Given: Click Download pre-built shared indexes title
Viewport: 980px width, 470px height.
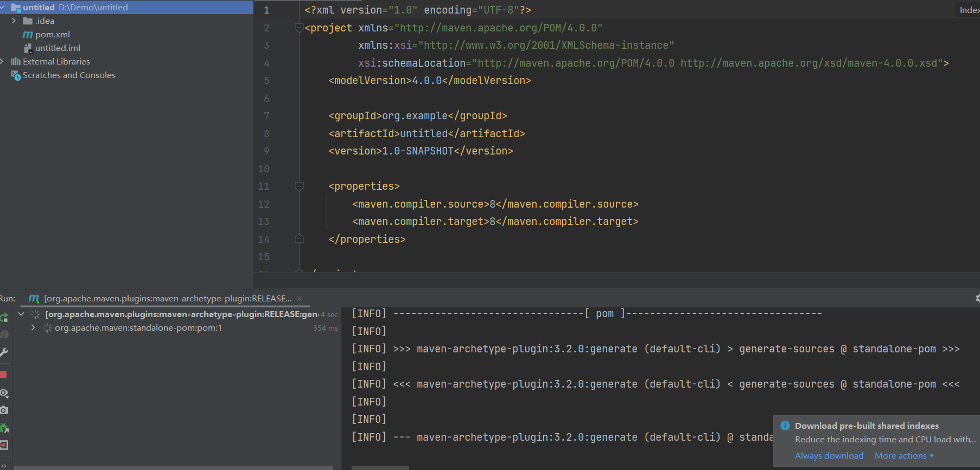Looking at the screenshot, I should tap(867, 426).
